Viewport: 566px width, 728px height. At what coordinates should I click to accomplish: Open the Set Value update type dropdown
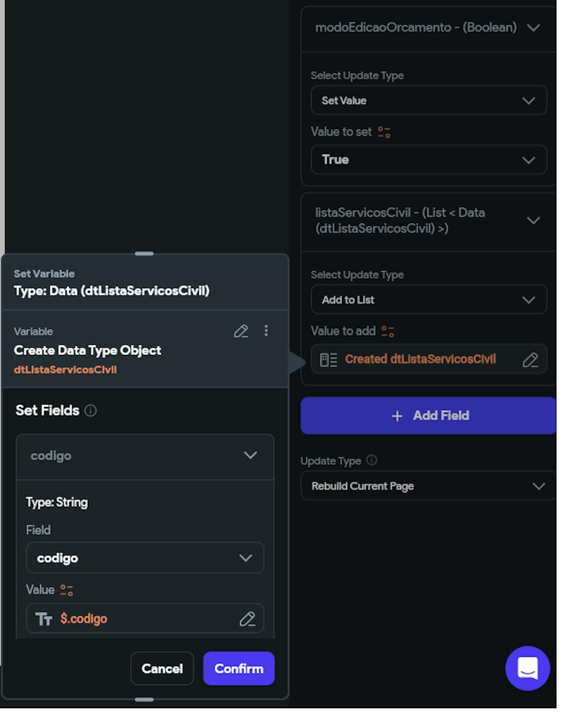coord(429,101)
